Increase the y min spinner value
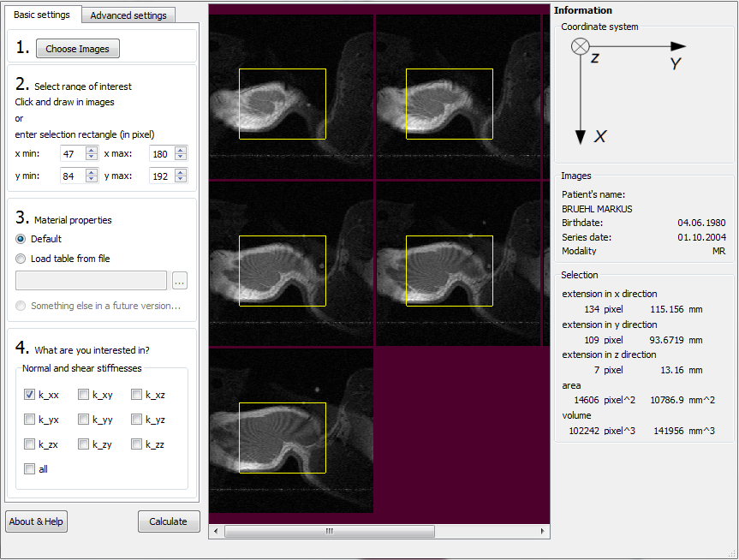The width and height of the screenshot is (739, 560). click(92, 171)
